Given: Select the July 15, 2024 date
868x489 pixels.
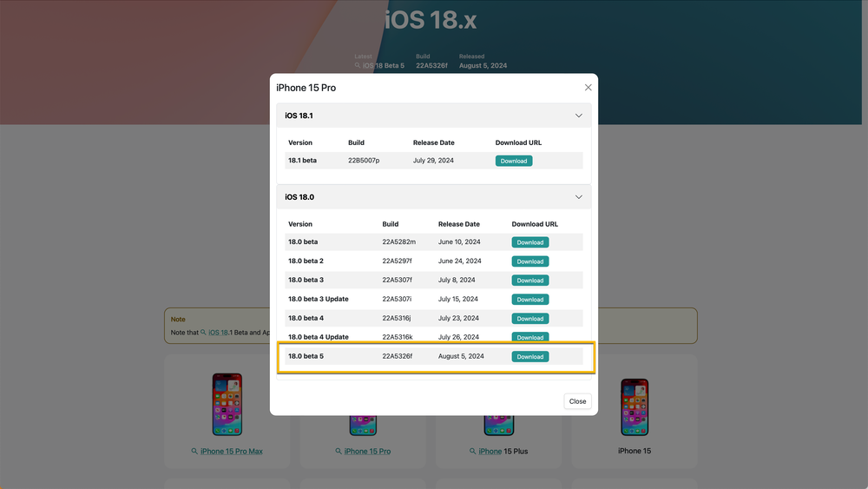Looking at the screenshot, I should click(457, 299).
